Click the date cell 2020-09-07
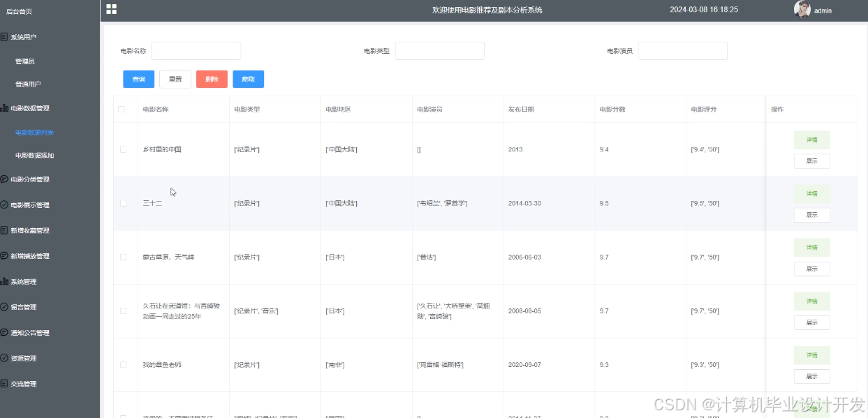Viewport: 868px width, 418px height. (525, 364)
